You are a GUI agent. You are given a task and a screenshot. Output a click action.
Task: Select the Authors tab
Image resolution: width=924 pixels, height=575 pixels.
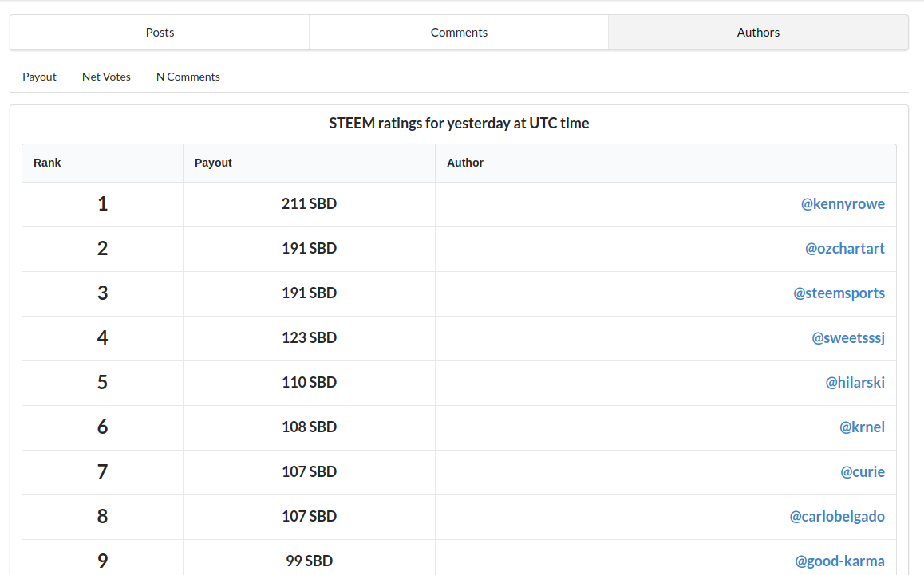[x=758, y=33]
